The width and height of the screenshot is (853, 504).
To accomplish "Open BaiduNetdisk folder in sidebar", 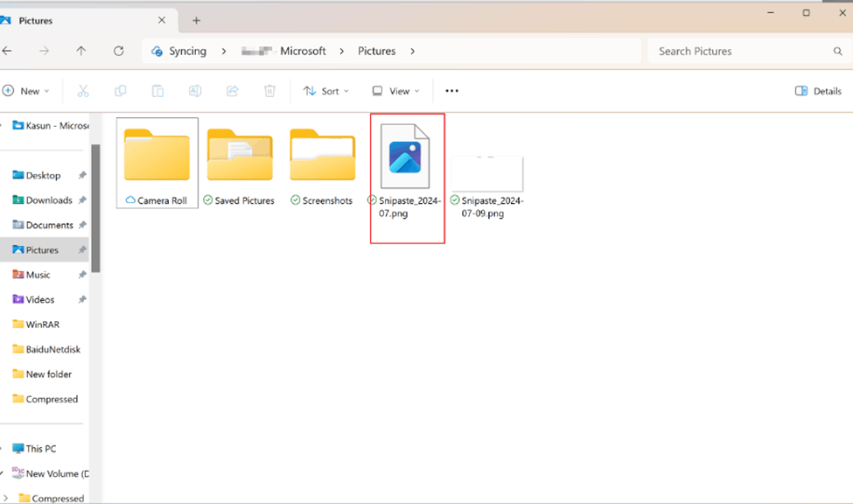I will pos(46,349).
